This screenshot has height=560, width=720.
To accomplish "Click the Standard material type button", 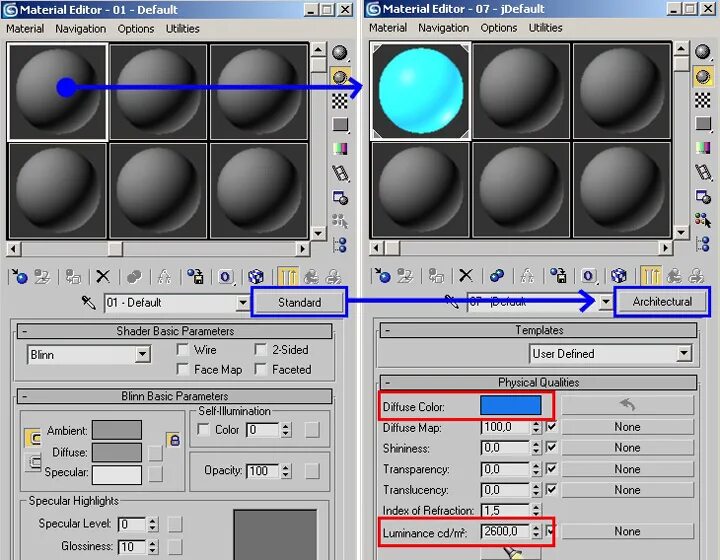I will 299,302.
